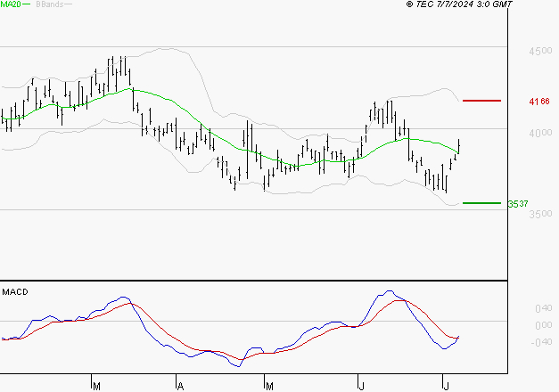Click the green support level line
The height and width of the screenshot is (392, 559).
(x=481, y=203)
